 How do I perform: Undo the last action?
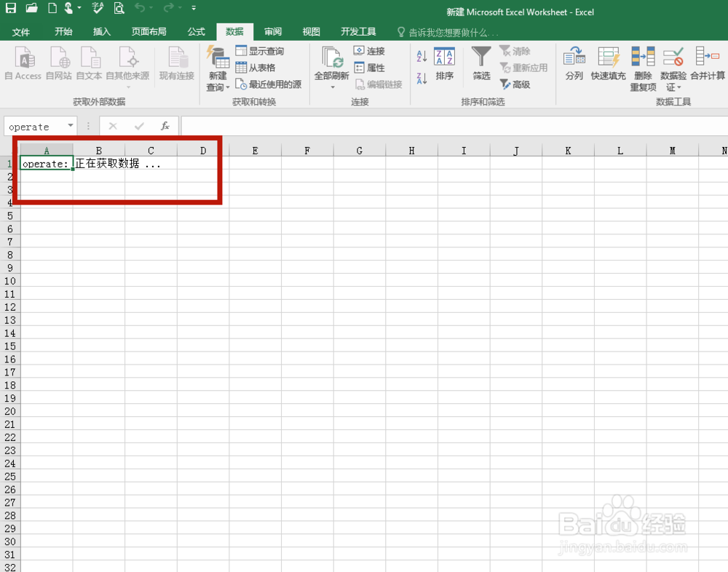[x=140, y=7]
